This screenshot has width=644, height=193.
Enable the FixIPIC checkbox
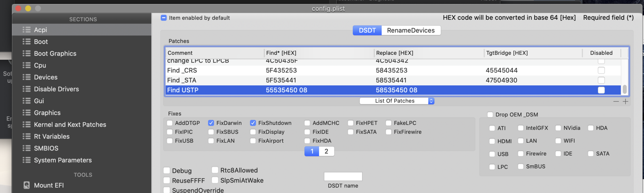pyautogui.click(x=170, y=132)
